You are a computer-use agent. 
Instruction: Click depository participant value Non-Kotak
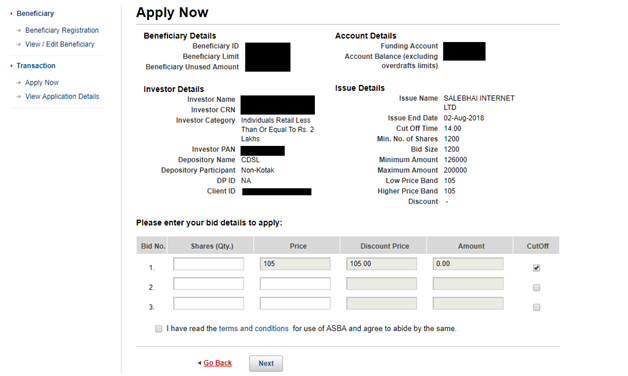[x=258, y=170]
